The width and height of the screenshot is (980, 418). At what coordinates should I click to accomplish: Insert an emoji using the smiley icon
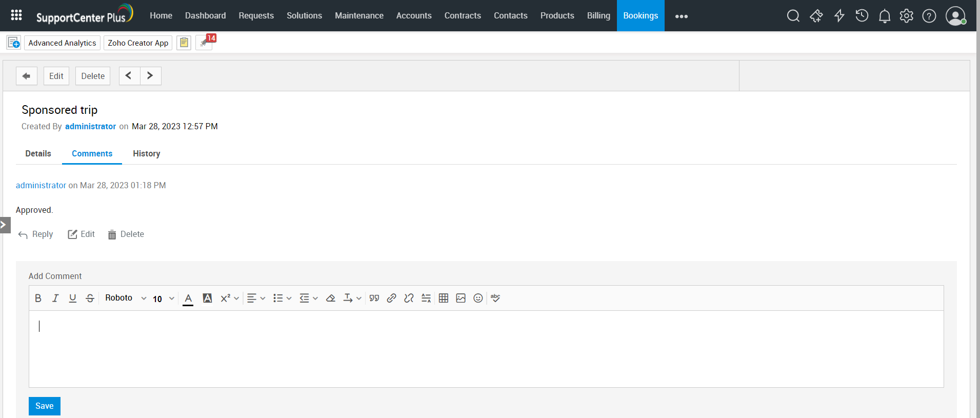tap(478, 298)
